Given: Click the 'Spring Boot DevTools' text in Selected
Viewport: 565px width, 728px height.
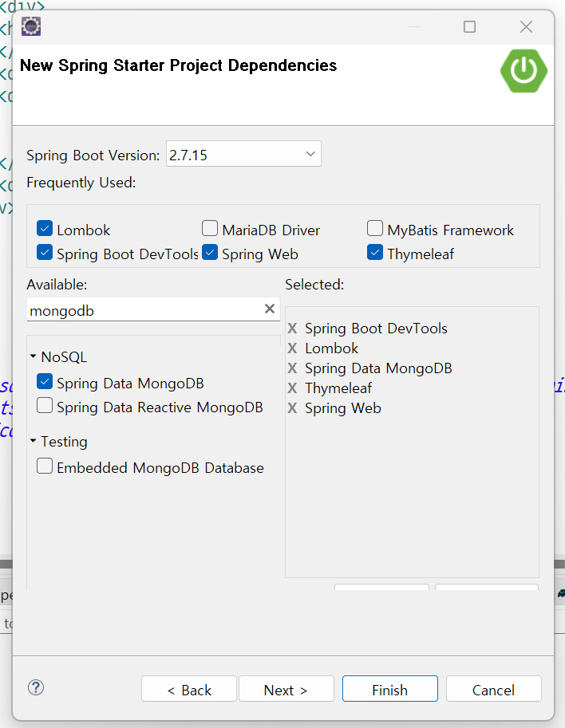Looking at the screenshot, I should (x=376, y=329).
